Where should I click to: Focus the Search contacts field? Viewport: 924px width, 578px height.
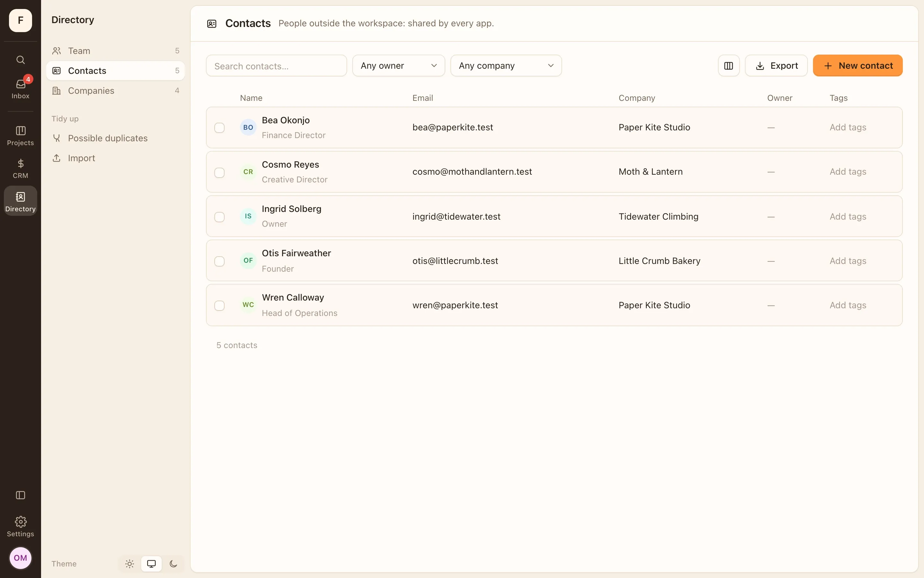point(276,66)
